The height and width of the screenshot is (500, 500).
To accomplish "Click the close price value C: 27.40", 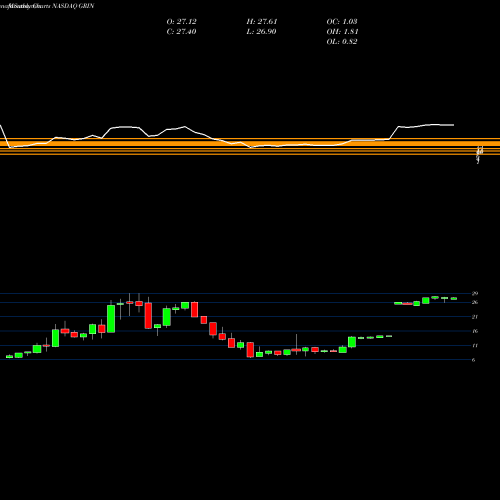I will 181,32.
